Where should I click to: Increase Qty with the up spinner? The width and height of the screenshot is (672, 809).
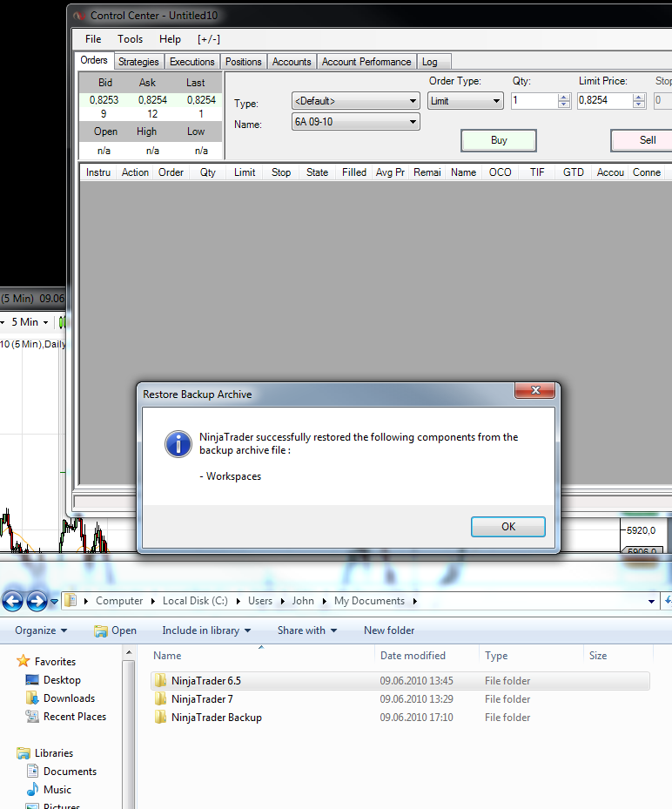pos(564,97)
